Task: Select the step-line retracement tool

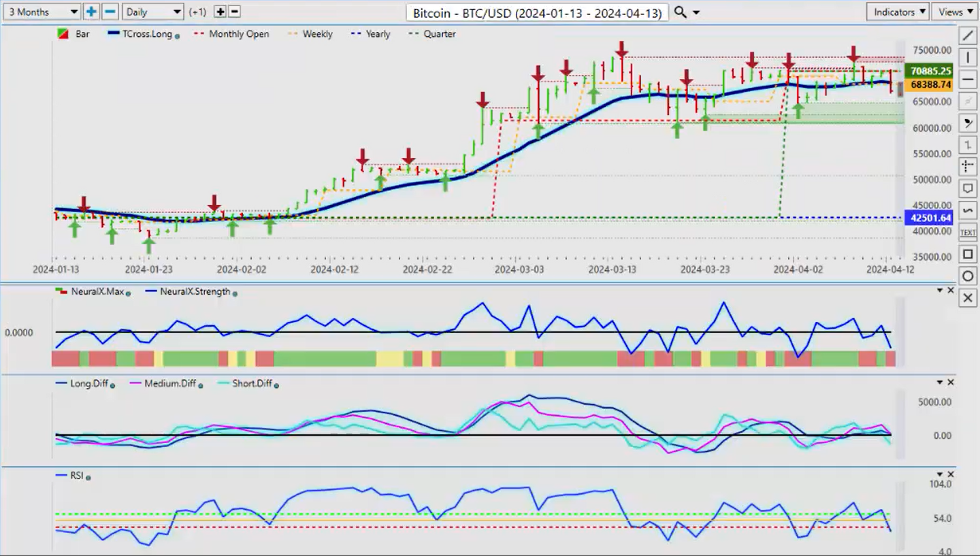Action: [968, 145]
